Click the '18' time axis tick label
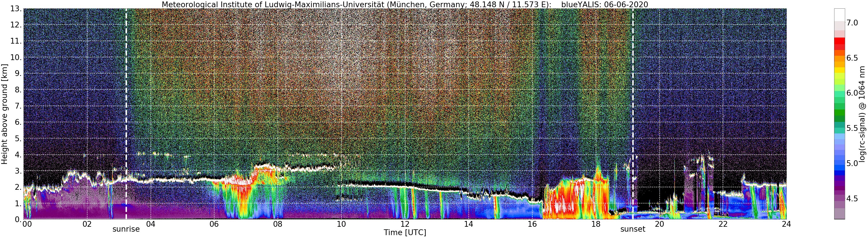The image size is (868, 238). (596, 224)
